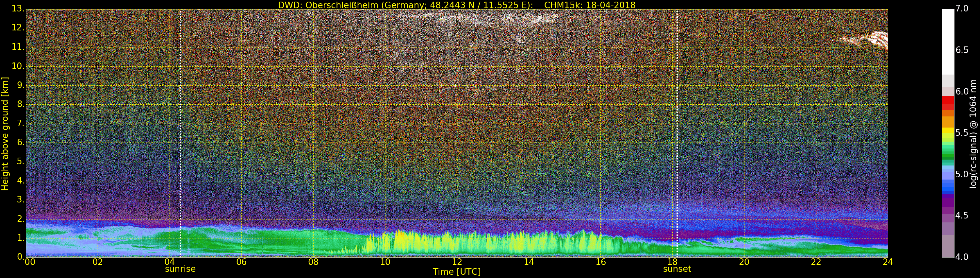Click the 13 tick label on the height axis
Image resolution: width=980 pixels, height=278 pixels.
pos(18,9)
